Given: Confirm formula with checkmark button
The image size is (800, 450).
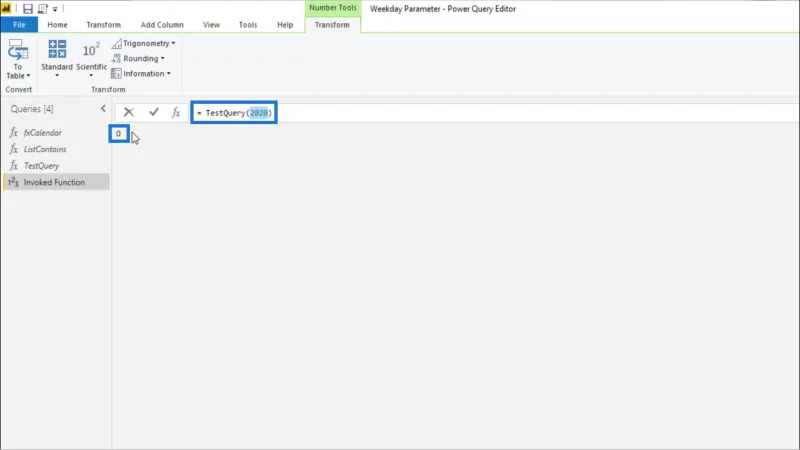Looking at the screenshot, I should (154, 112).
